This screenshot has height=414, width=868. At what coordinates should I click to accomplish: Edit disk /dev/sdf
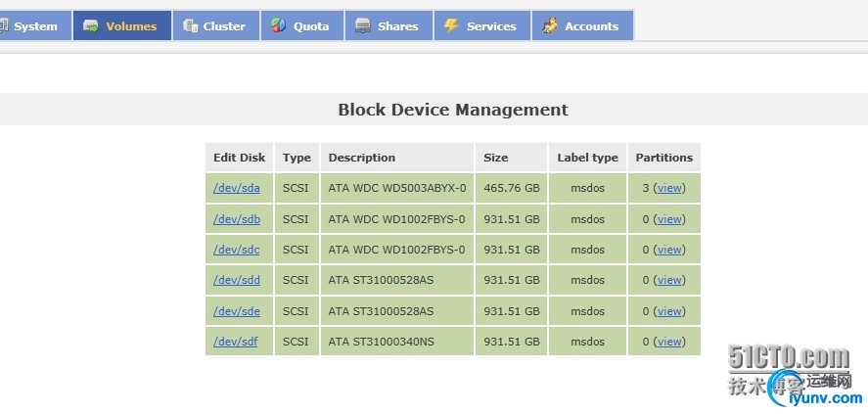[235, 342]
